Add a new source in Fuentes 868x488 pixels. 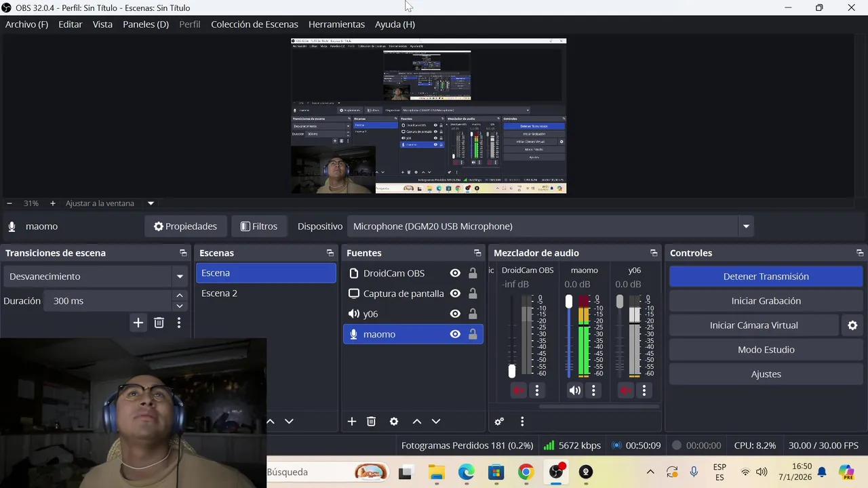click(352, 422)
